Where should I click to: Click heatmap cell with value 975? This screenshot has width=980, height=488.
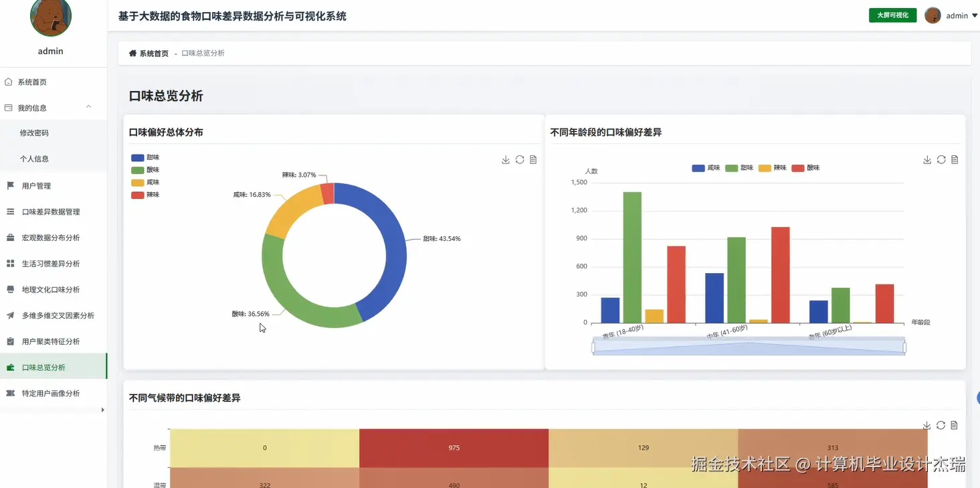click(454, 448)
